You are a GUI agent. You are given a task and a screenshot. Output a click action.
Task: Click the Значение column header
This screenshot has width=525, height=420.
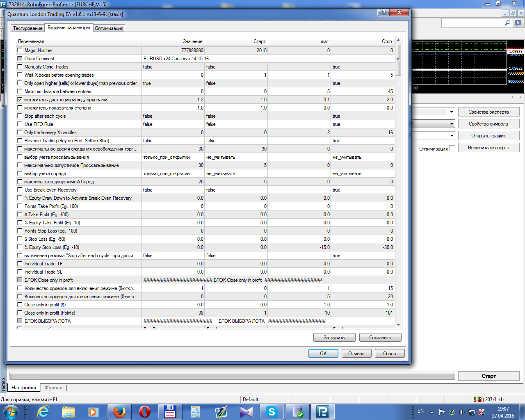pyautogui.click(x=173, y=41)
